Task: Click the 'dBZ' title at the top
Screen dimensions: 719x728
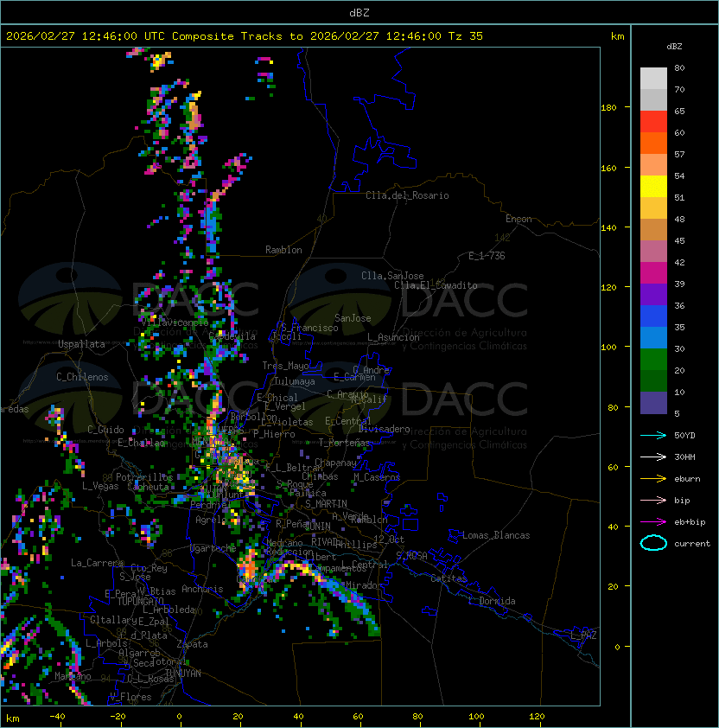Action: coord(359,13)
